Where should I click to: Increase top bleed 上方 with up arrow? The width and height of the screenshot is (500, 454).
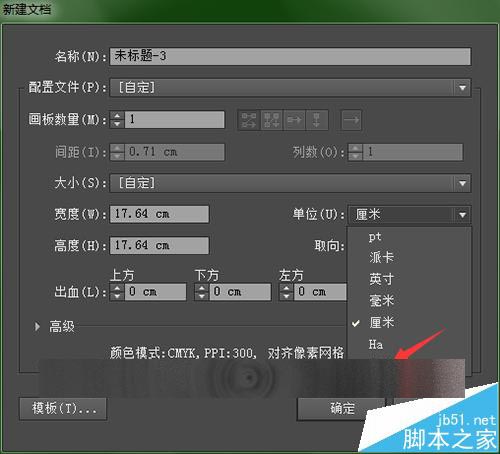(117, 288)
